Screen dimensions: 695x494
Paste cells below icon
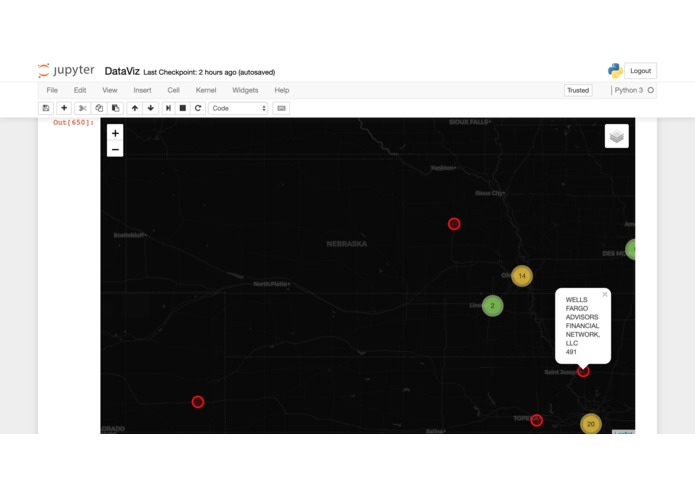point(115,108)
